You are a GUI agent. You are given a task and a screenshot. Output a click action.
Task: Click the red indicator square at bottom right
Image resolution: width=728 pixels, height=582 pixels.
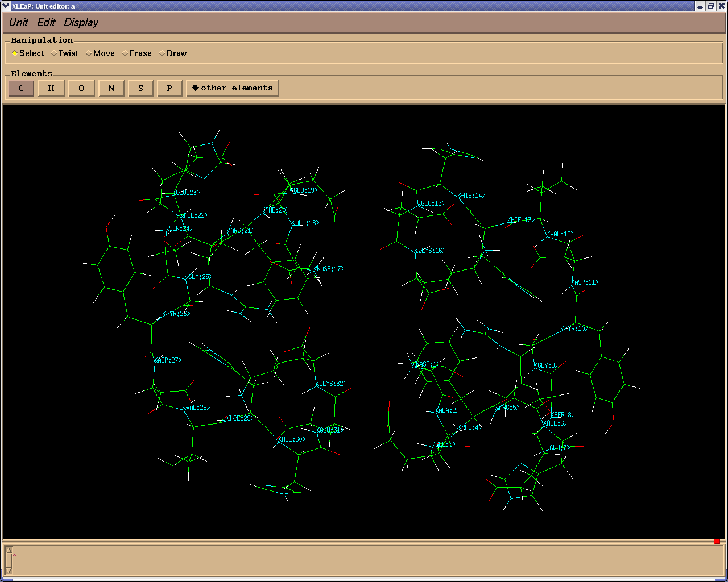pos(717,541)
